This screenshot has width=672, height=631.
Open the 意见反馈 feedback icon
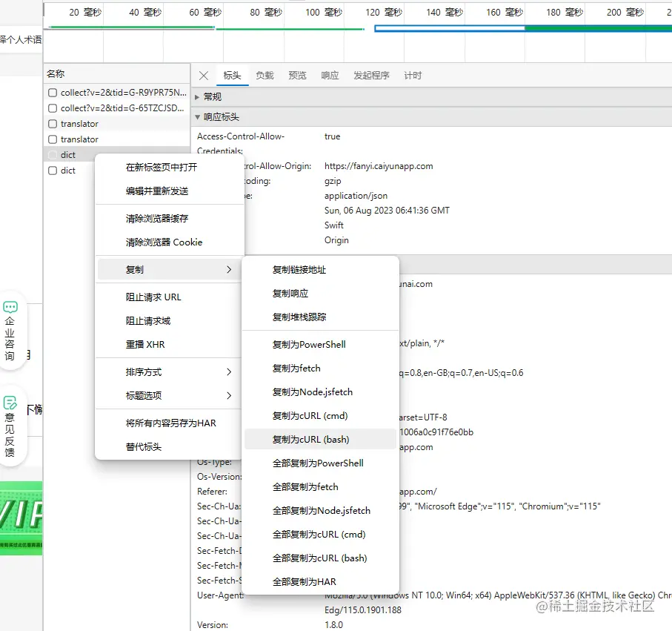click(x=10, y=403)
